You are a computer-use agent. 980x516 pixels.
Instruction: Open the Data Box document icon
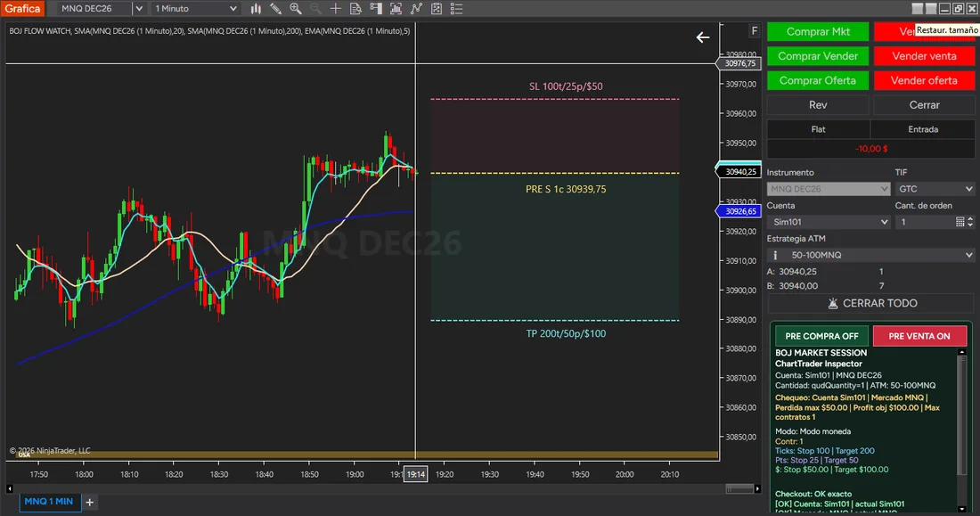click(x=355, y=9)
